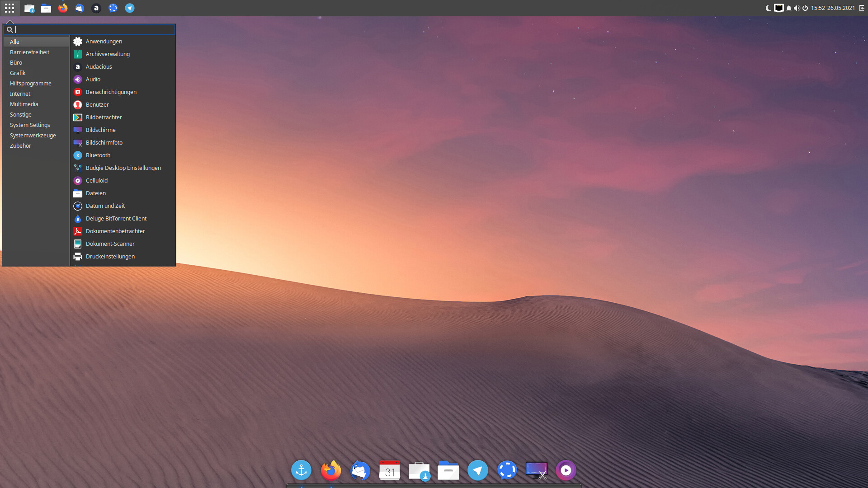Viewport: 868px width, 488px height.
Task: Select the Internet category
Action: 36,94
